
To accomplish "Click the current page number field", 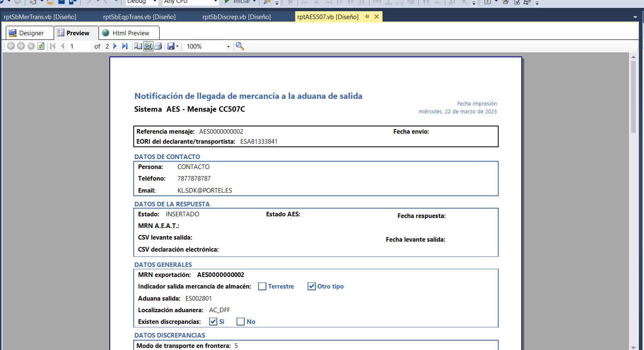I will pos(79,47).
